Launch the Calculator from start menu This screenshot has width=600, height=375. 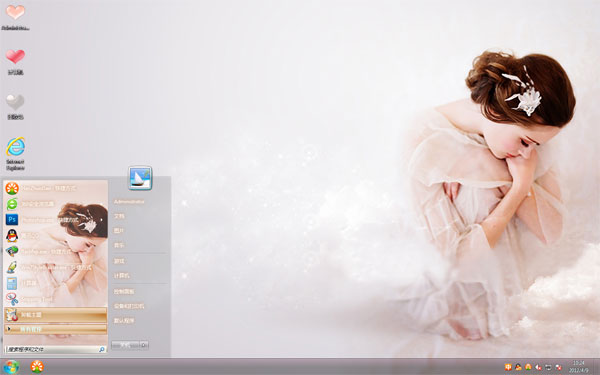pos(55,283)
